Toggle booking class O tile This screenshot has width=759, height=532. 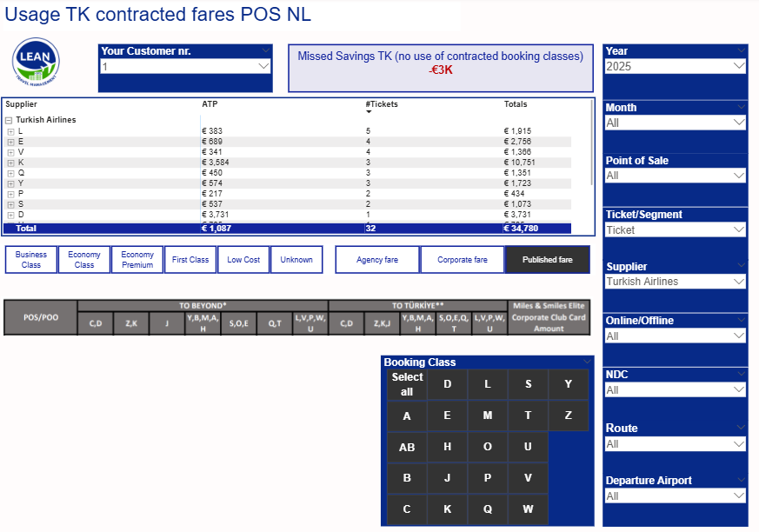[x=488, y=447]
